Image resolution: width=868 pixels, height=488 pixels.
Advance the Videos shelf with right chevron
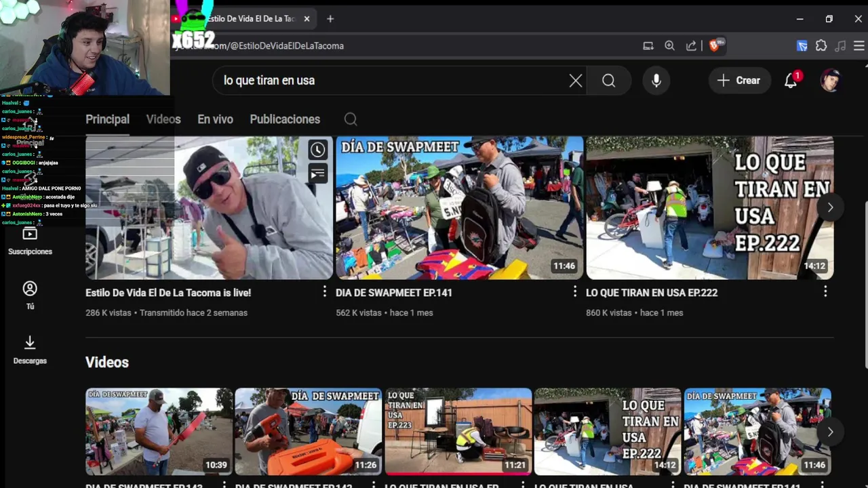[830, 431]
